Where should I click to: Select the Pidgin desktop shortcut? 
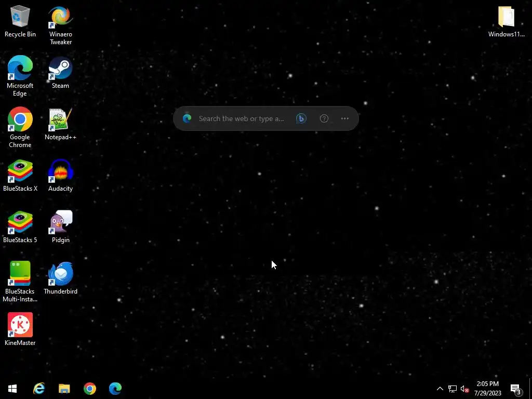[60, 228]
